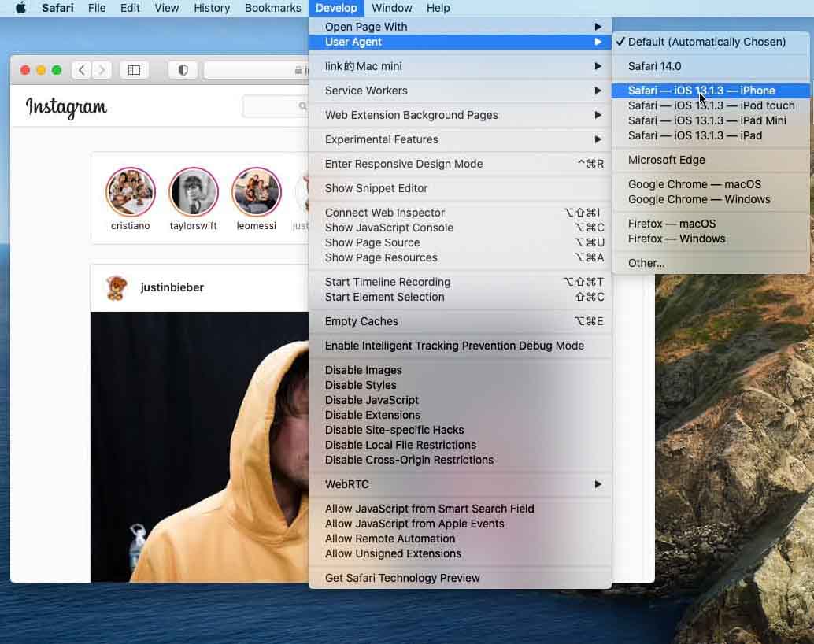Select Safari 14.0 user agent

pos(711,66)
